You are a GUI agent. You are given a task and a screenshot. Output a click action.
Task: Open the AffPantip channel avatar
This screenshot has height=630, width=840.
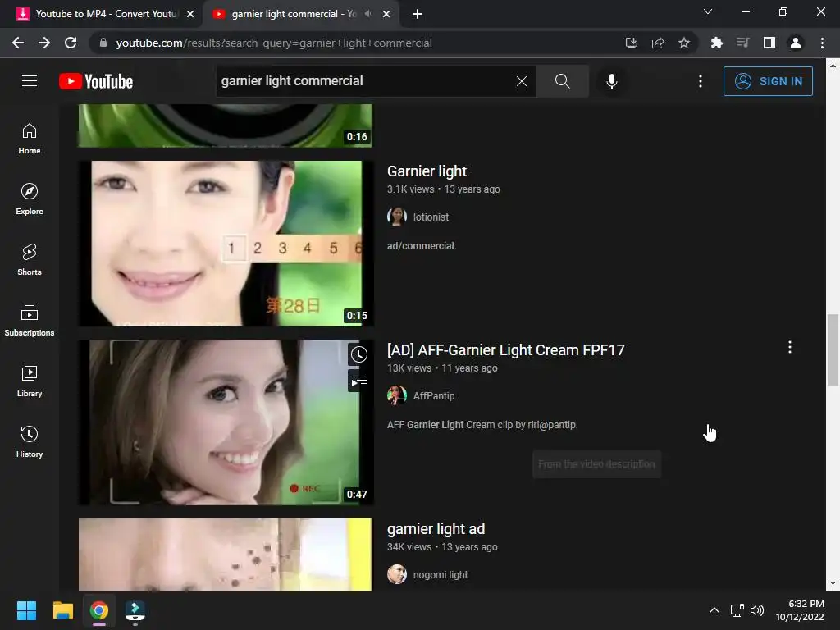[397, 396]
